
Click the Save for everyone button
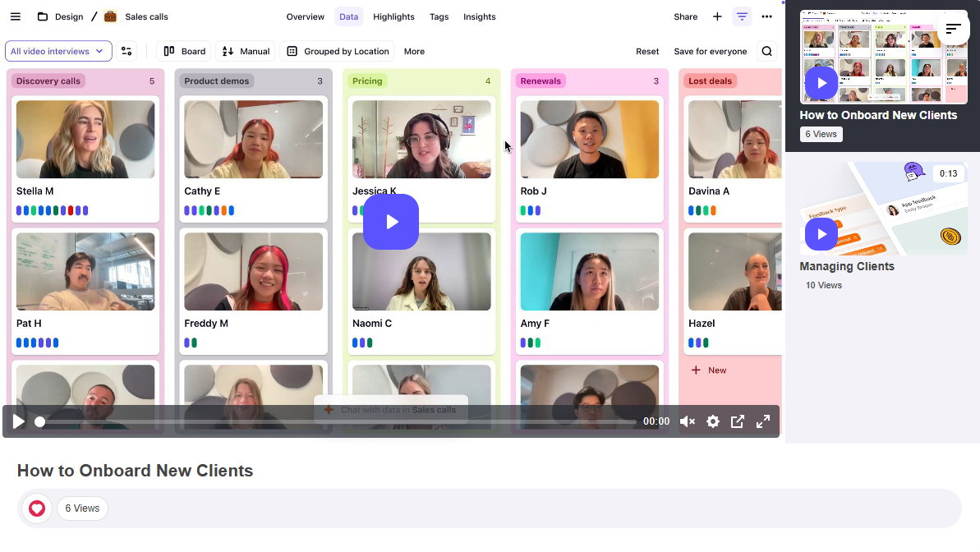click(710, 51)
